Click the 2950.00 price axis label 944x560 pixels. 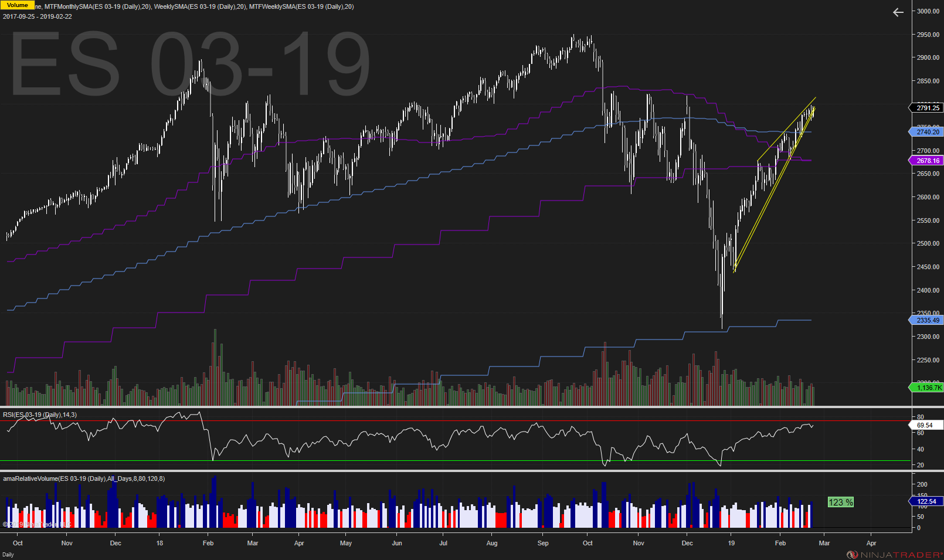pyautogui.click(x=928, y=35)
